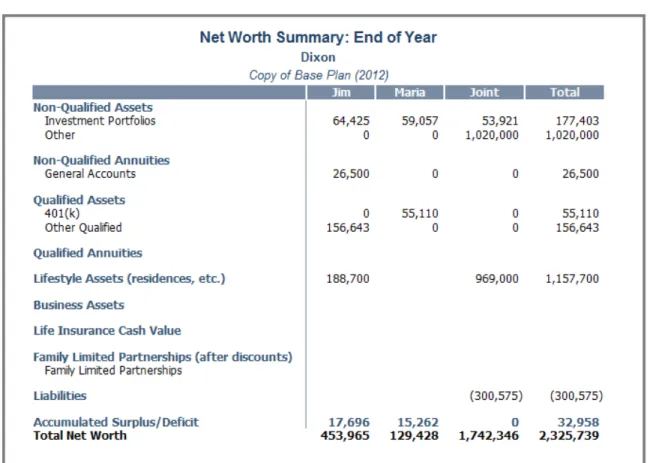The height and width of the screenshot is (463, 650).
Task: Click the '401(k)' row label
Action: tap(62, 213)
